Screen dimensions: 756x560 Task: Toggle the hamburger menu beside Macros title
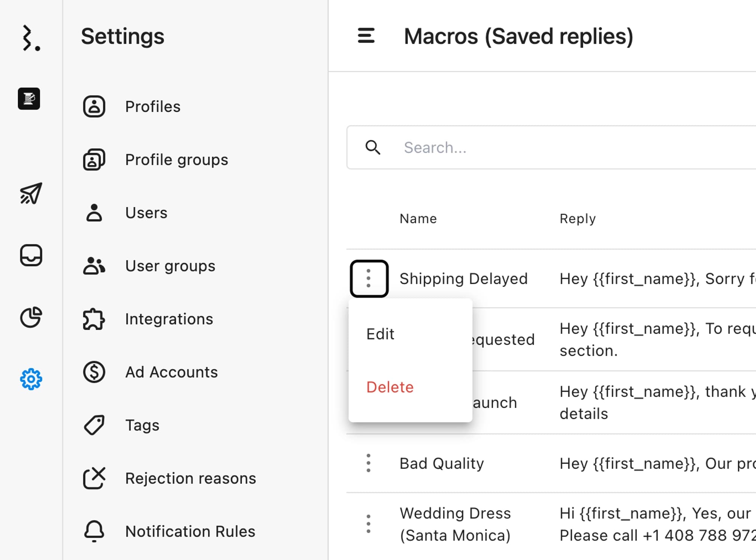[366, 36]
